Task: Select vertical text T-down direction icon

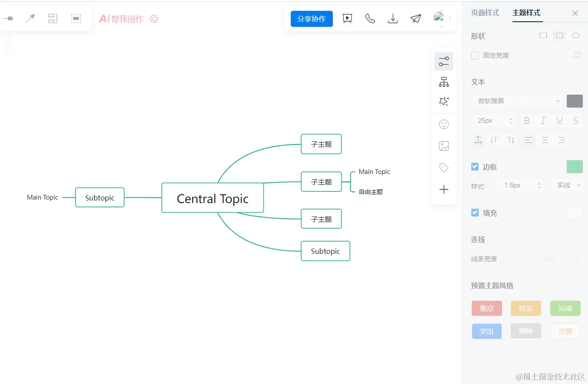Action: pos(511,140)
